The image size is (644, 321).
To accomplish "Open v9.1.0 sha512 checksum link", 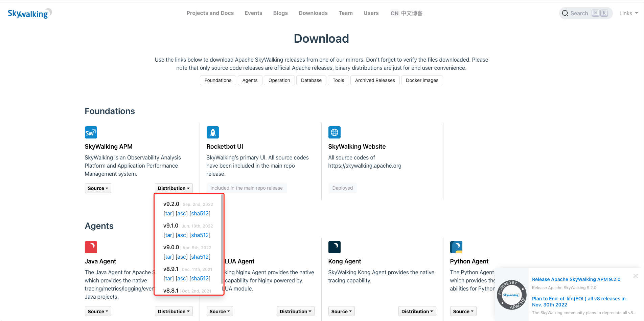I will (200, 235).
